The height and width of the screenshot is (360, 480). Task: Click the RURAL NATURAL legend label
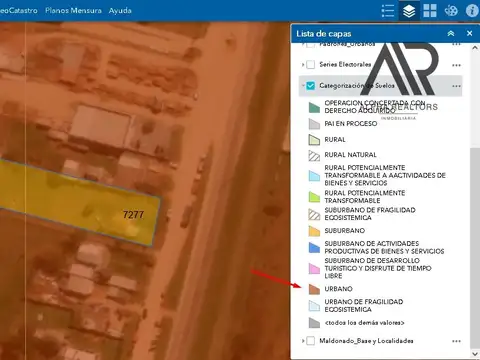350,155
